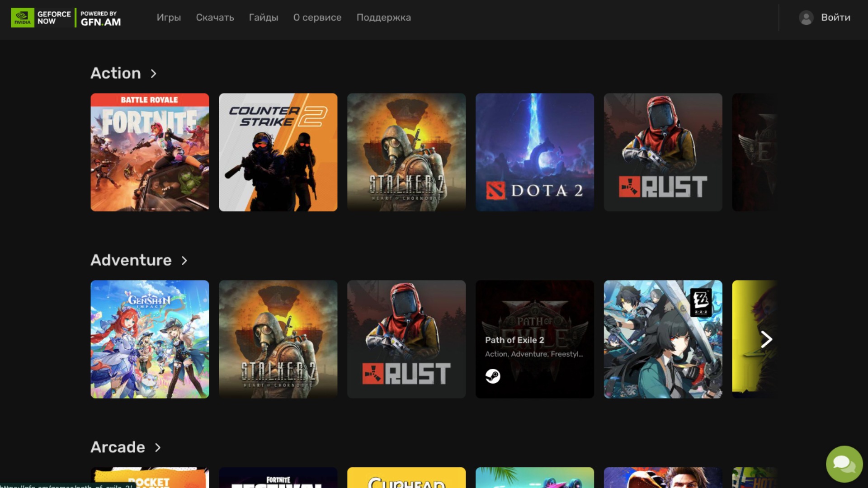
Task: Click the Path of Exile 2 title
Action: coord(514,340)
